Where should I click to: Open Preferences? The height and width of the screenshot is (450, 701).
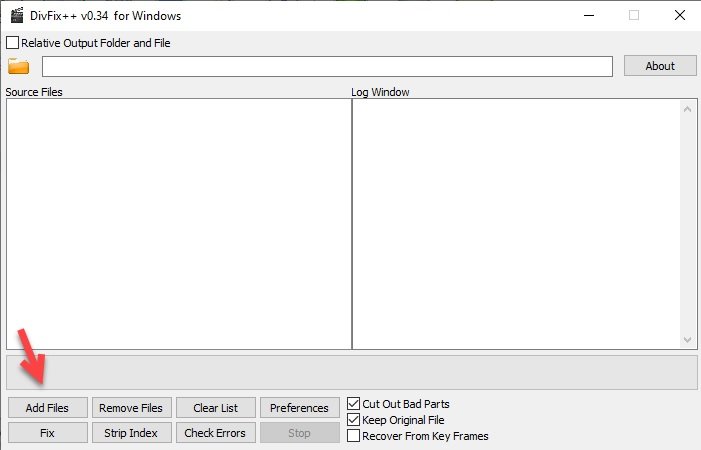[300, 408]
